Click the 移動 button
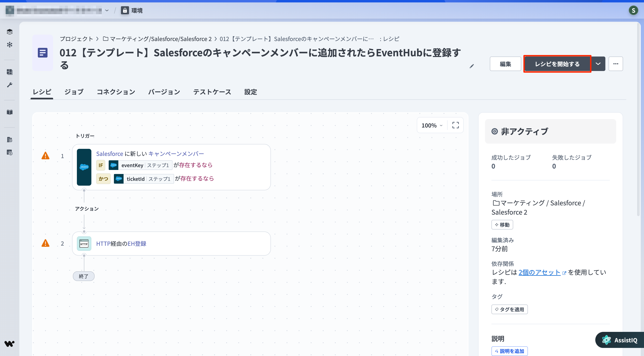The width and height of the screenshot is (644, 356). (502, 225)
